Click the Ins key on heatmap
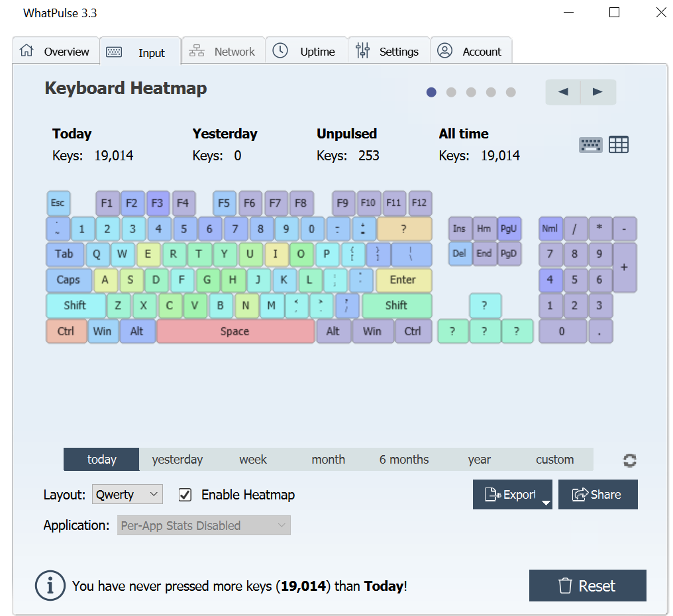Image resolution: width=673 pixels, height=616 pixels. coord(460,229)
